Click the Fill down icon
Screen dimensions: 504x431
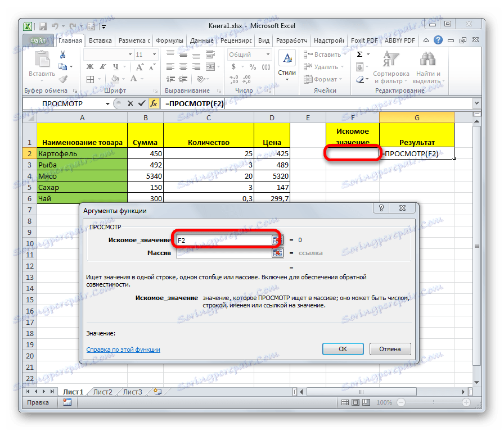359,67
